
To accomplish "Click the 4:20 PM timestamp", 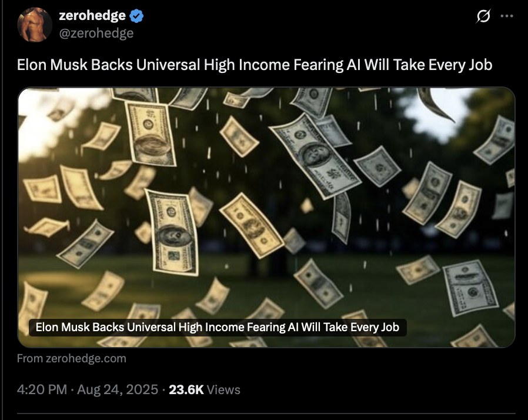I will coord(42,389).
